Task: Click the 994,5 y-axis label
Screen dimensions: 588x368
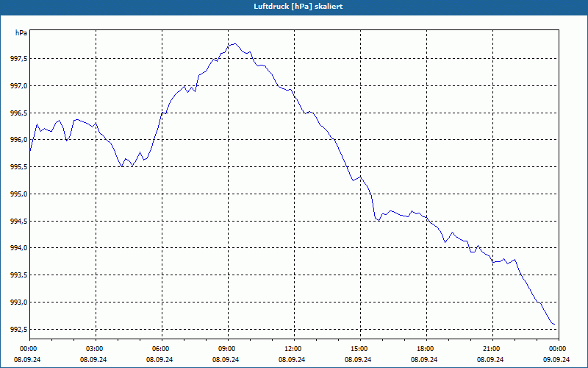Action: click(18, 222)
